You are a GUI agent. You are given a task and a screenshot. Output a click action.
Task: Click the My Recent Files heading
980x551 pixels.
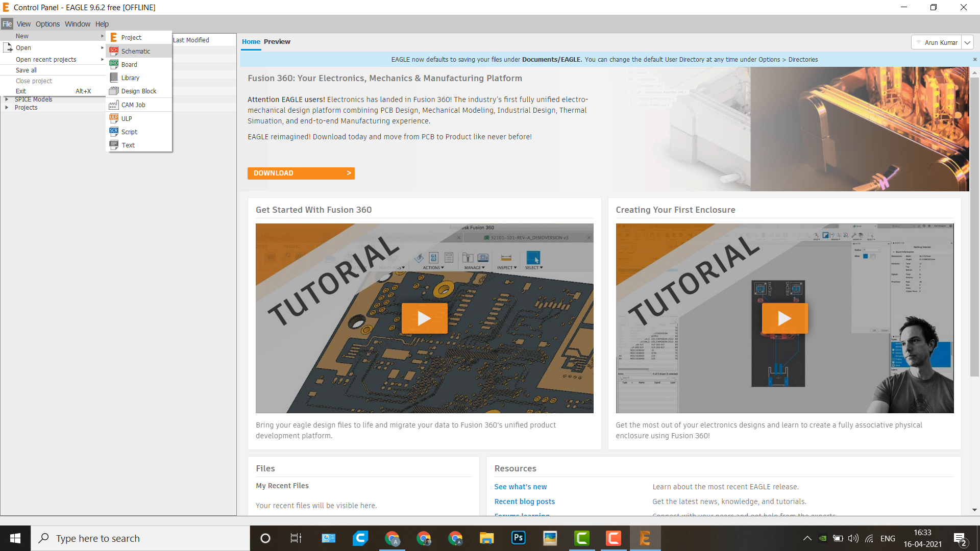tap(282, 486)
